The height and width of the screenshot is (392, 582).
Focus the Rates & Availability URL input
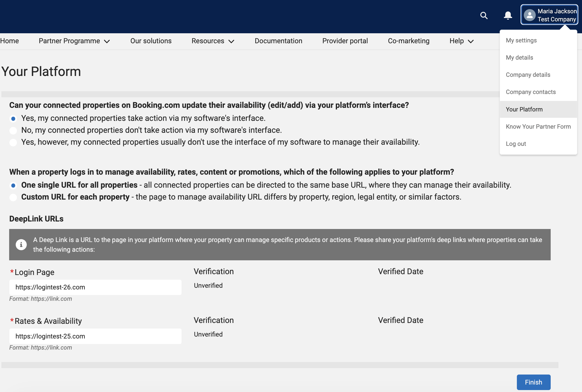pyautogui.click(x=95, y=336)
